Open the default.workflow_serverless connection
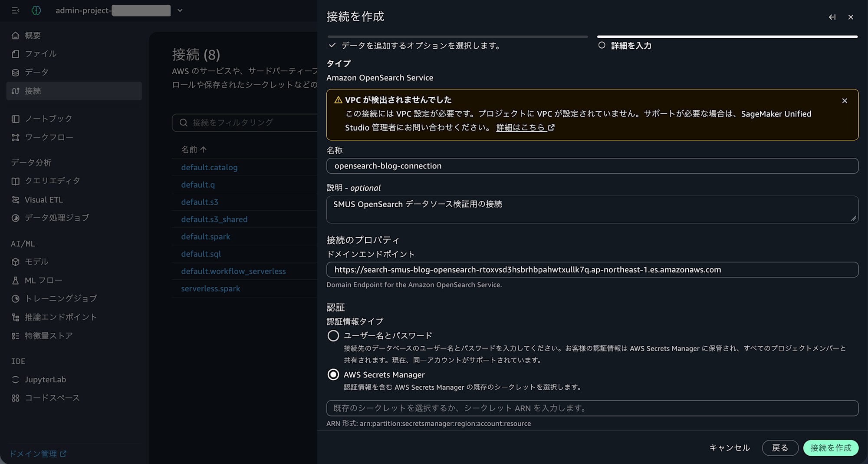 point(233,271)
